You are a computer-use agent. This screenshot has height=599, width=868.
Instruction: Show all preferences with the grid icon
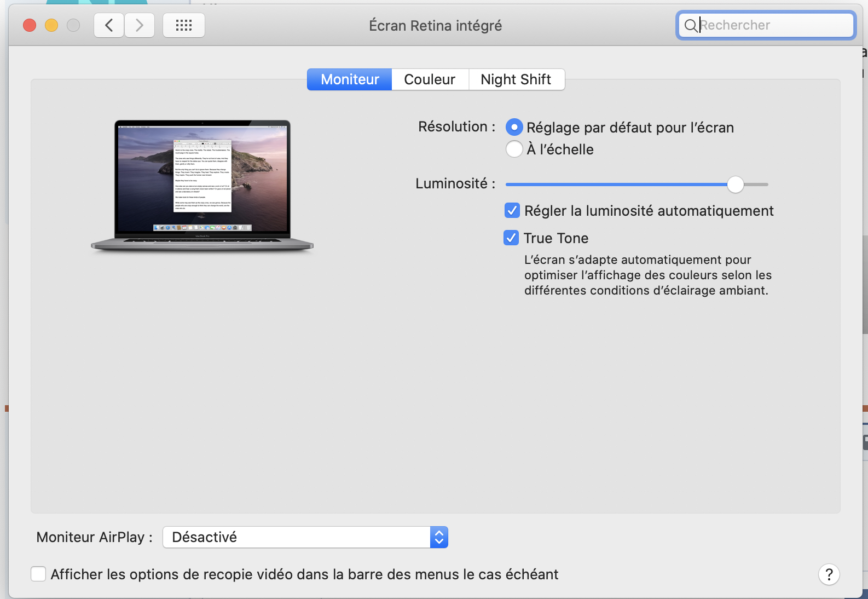(x=184, y=25)
